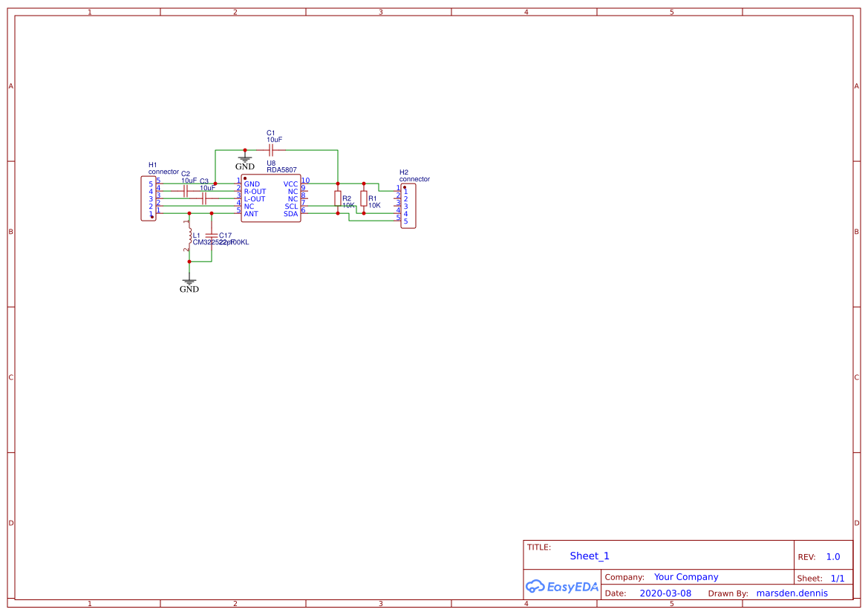
Task: Click the RDA5807 chip label
Action: tap(281, 170)
